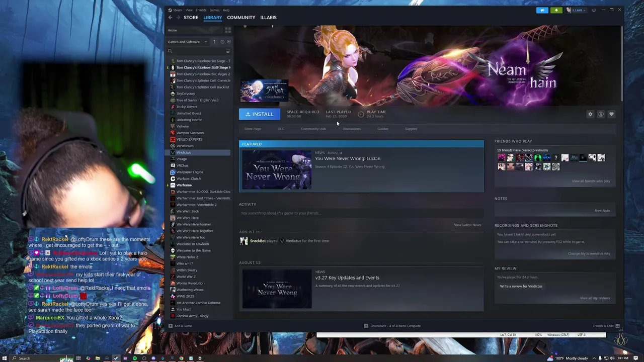Open the Friends menu
The width and height of the screenshot is (644, 362).
(201, 10)
